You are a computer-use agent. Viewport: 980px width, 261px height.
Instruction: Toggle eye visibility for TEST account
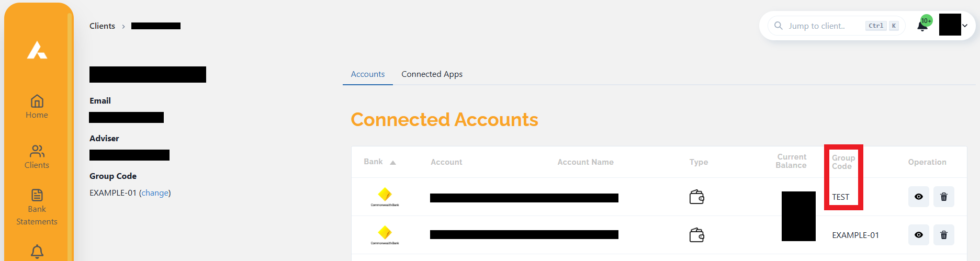[x=918, y=197]
